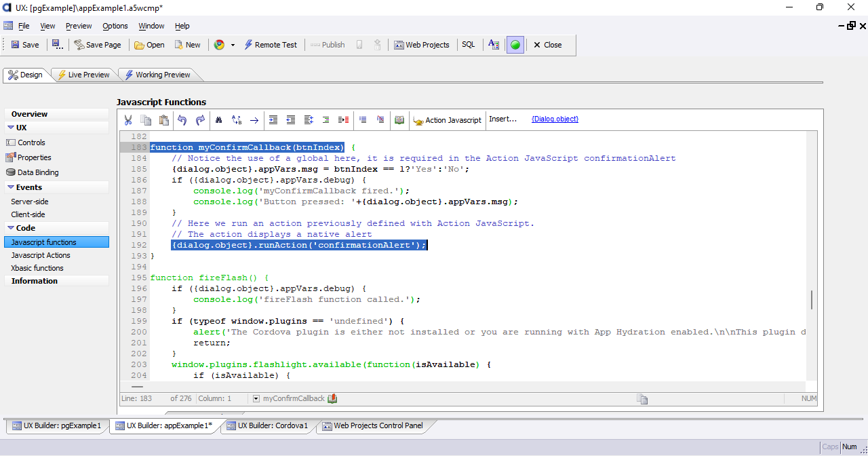This screenshot has width=868, height=456.
Task: Click the Close button in main toolbar
Action: 547,45
